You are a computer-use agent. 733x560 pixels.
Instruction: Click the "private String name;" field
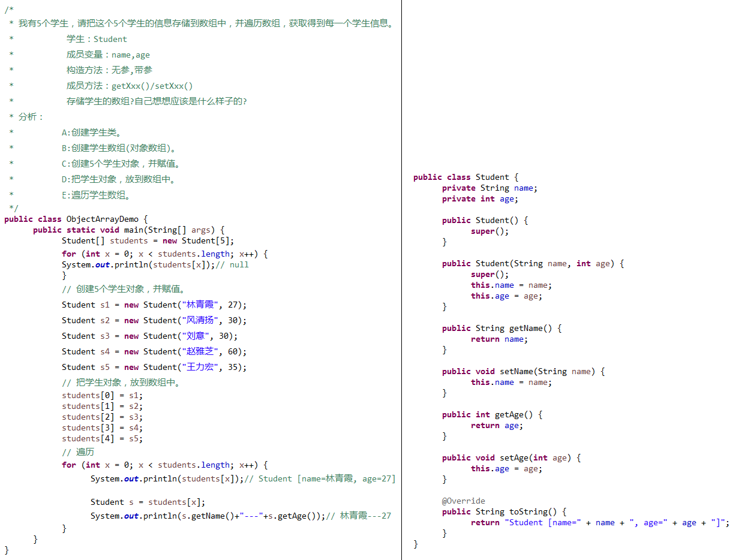click(489, 188)
